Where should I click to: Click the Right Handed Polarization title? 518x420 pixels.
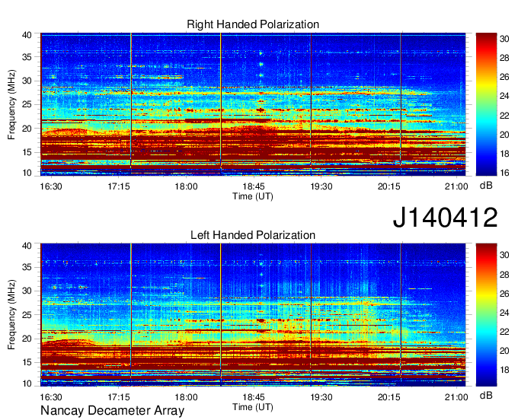pyautogui.click(x=253, y=24)
